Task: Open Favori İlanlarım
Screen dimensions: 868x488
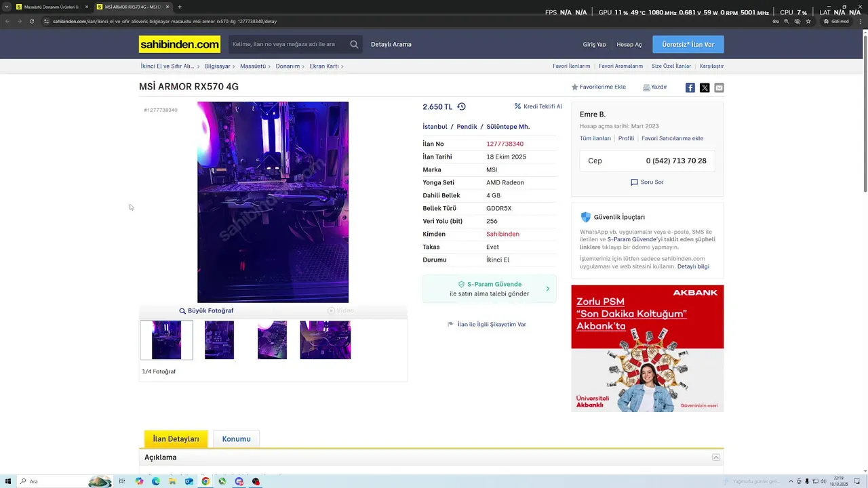Action: (x=572, y=66)
